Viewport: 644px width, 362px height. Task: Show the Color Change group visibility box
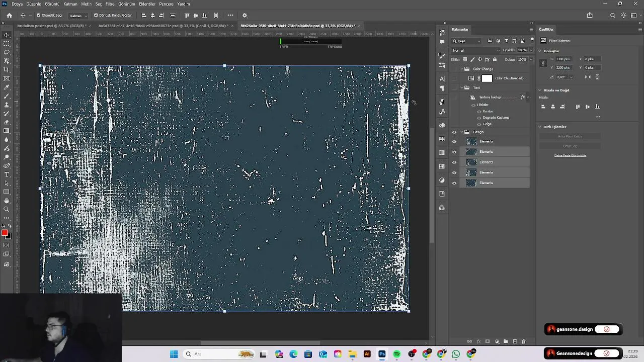click(x=454, y=69)
